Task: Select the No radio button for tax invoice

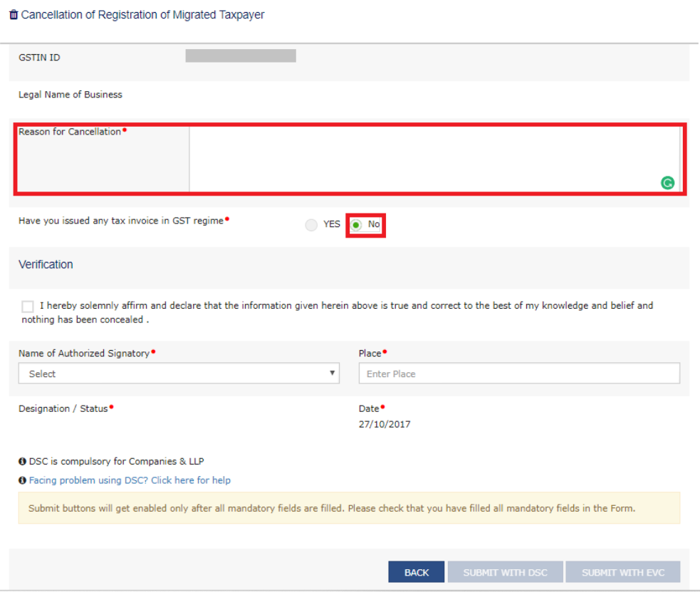Action: [357, 225]
